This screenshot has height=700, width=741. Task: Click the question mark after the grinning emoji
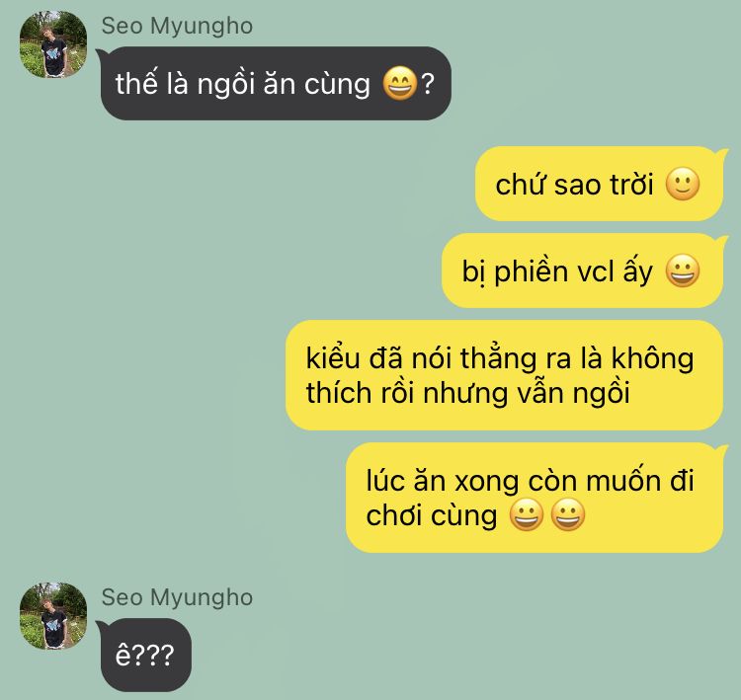(x=427, y=84)
